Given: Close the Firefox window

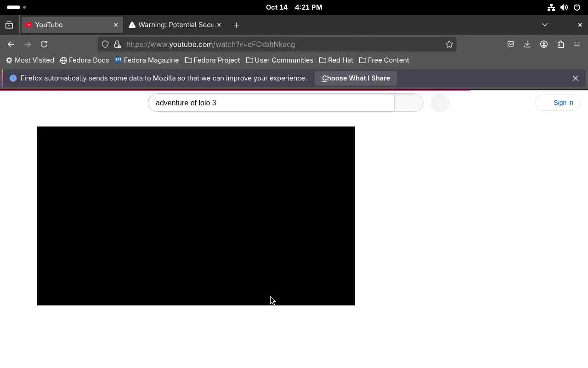Looking at the screenshot, I should pyautogui.click(x=580, y=25).
